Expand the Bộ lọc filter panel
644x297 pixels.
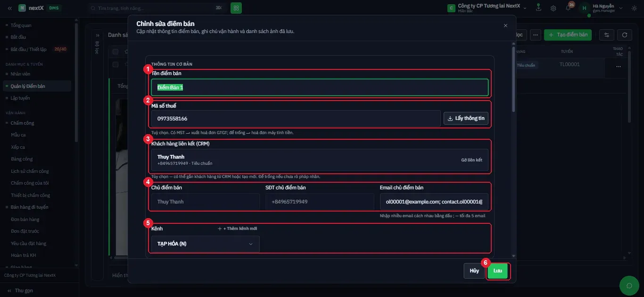coord(98,35)
